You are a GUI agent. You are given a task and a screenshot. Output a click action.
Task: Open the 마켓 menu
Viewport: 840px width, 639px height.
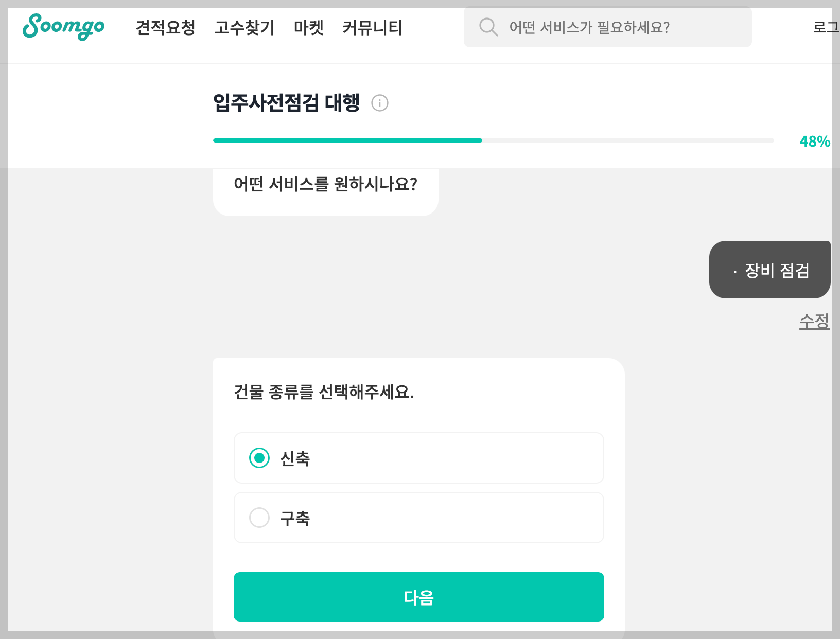click(x=308, y=28)
